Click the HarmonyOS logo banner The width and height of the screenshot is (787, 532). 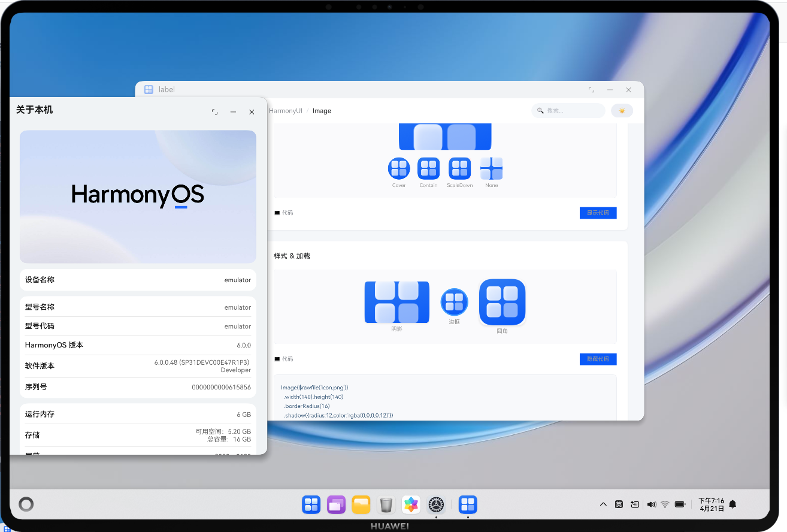(138, 197)
